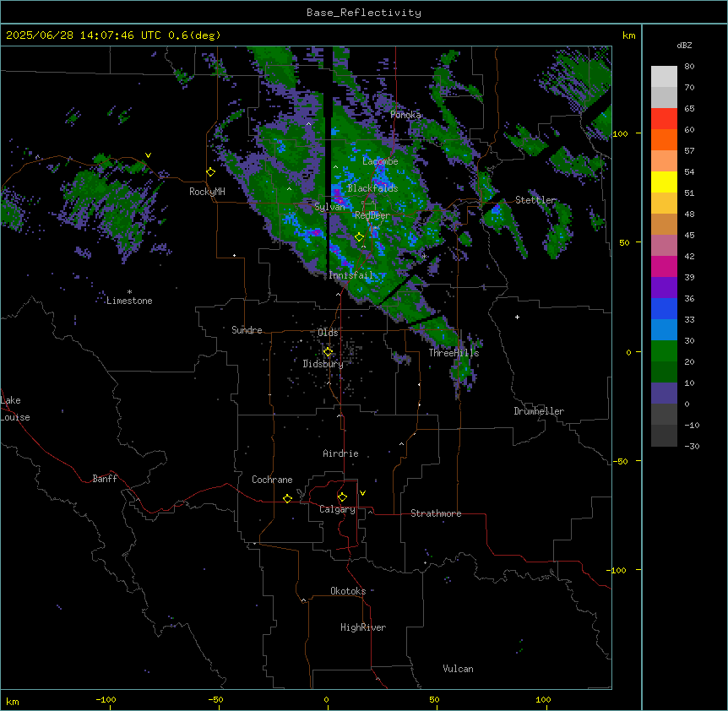This screenshot has width=728, height=711.
Task: Click the Sylvan label
Action: [329, 207]
